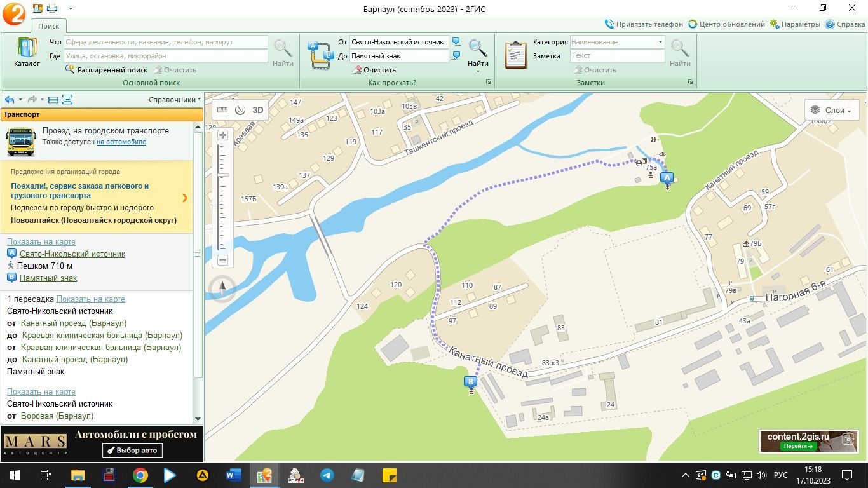Click the на автомобиле link
Screen dimensions: 868x488
[x=121, y=142]
